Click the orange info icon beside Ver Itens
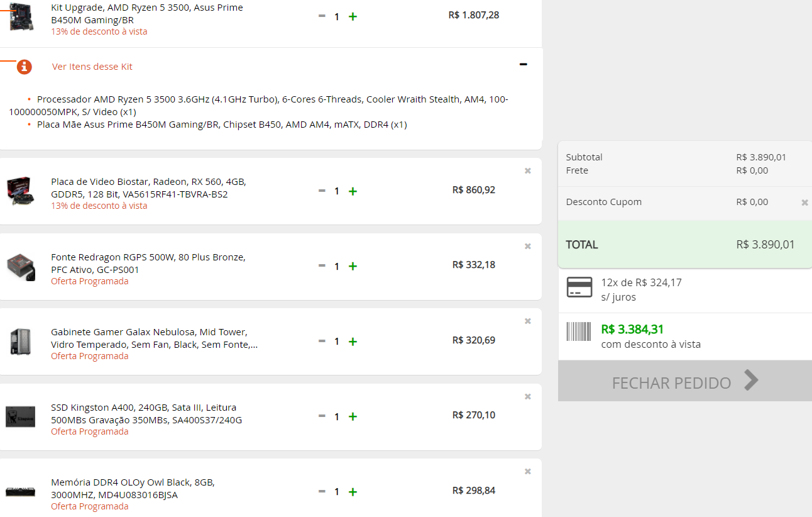 [x=25, y=67]
